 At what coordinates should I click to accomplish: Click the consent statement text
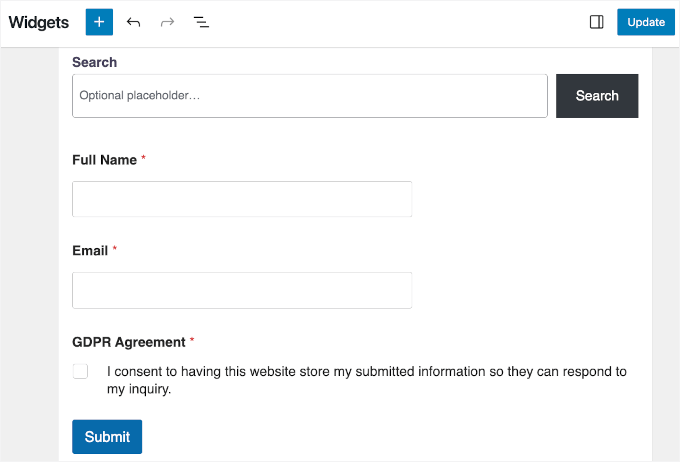point(366,380)
